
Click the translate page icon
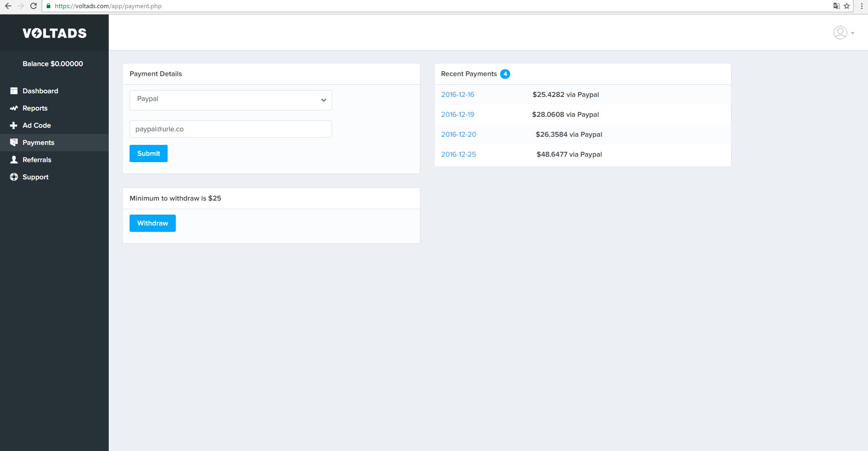point(836,6)
